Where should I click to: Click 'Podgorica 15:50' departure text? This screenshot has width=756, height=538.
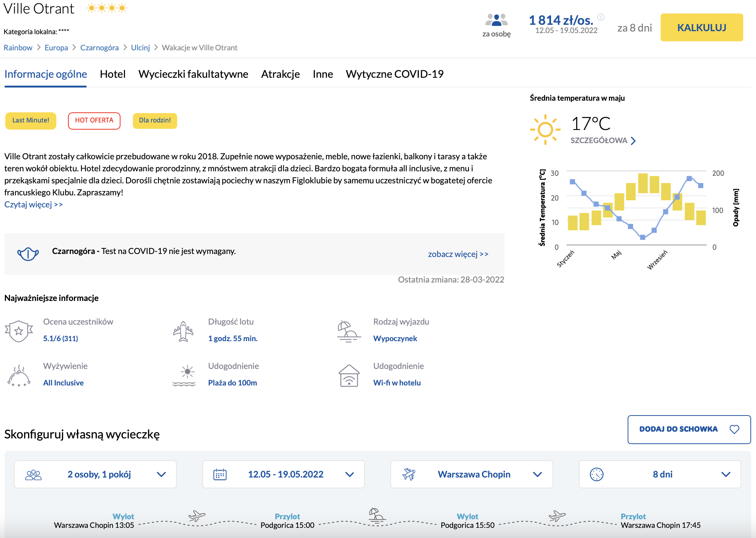click(468, 525)
